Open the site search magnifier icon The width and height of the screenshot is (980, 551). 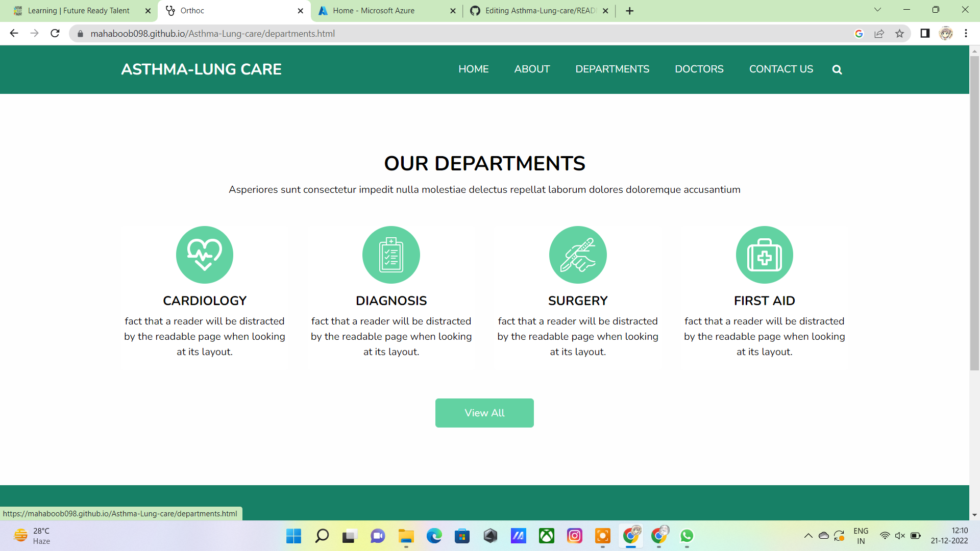coord(837,69)
